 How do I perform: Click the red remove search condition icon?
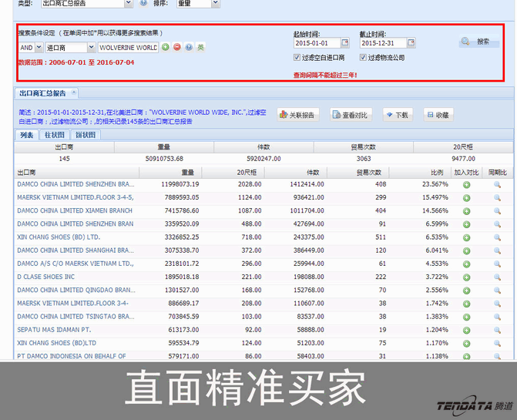click(177, 48)
